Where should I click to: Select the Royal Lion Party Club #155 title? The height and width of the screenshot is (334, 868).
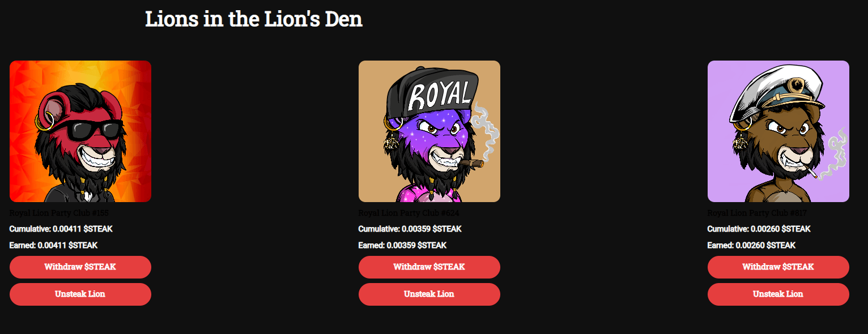coord(59,213)
